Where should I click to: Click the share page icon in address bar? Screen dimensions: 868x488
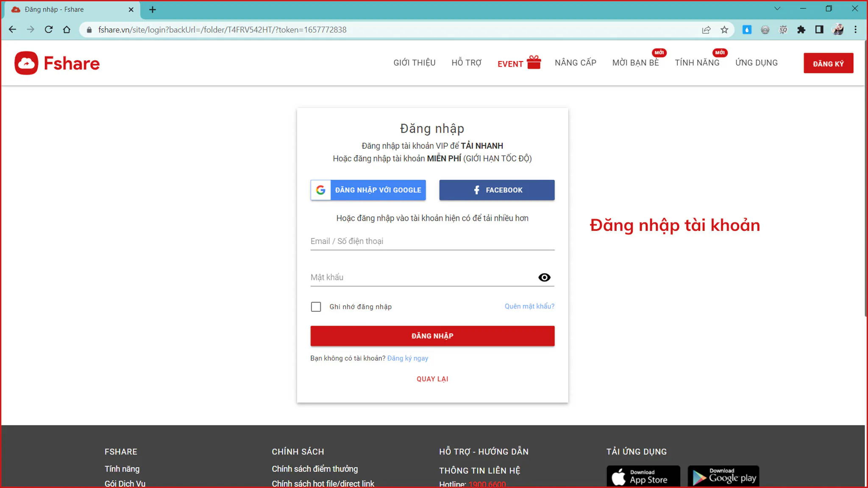706,30
